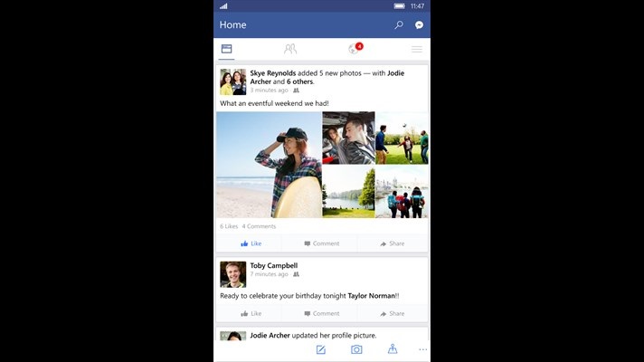
Task: Open Messenger from the header
Action: click(x=419, y=25)
